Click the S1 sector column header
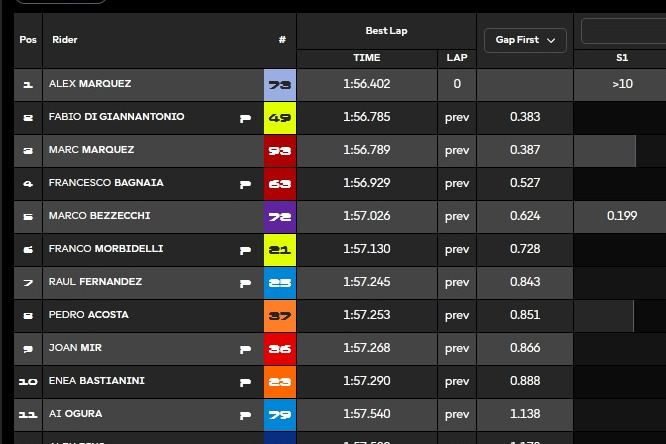The width and height of the screenshot is (666, 444). [x=622, y=58]
